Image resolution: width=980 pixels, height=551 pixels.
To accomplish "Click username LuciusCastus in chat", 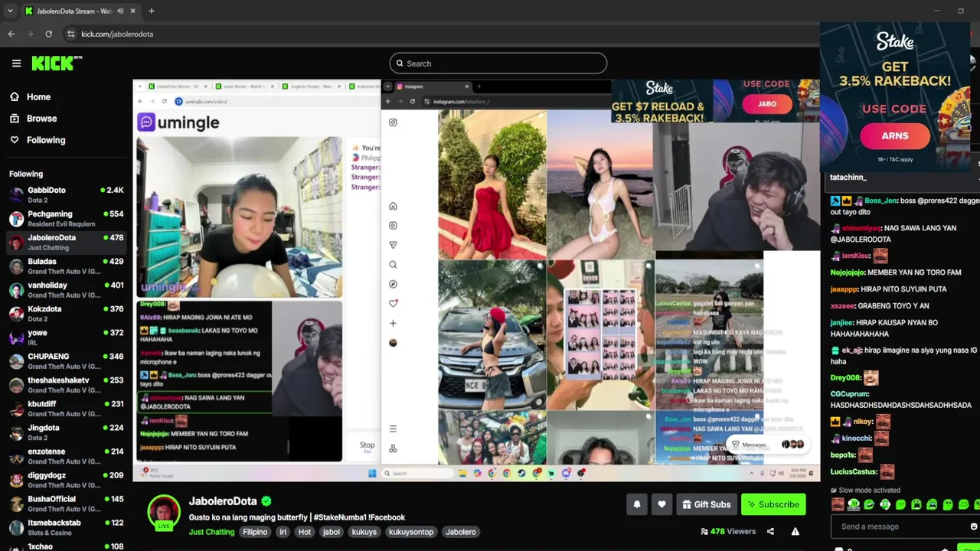I will (x=854, y=472).
